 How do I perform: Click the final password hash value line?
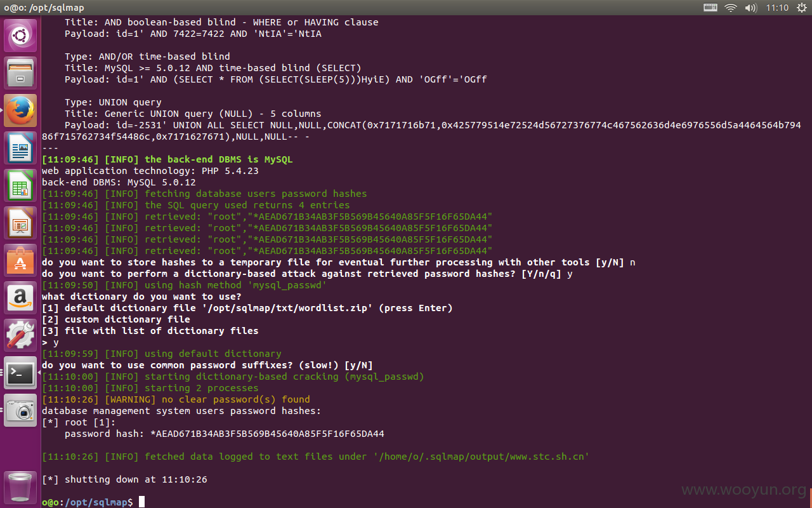coord(225,434)
